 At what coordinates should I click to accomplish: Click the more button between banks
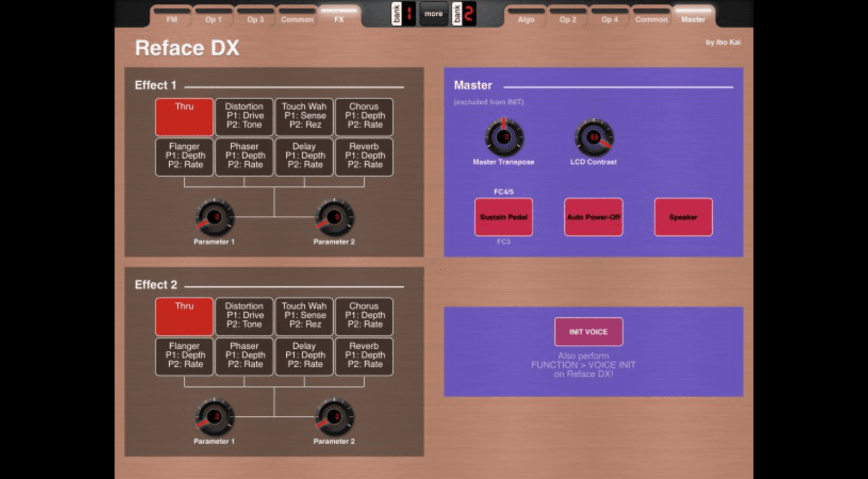[433, 14]
